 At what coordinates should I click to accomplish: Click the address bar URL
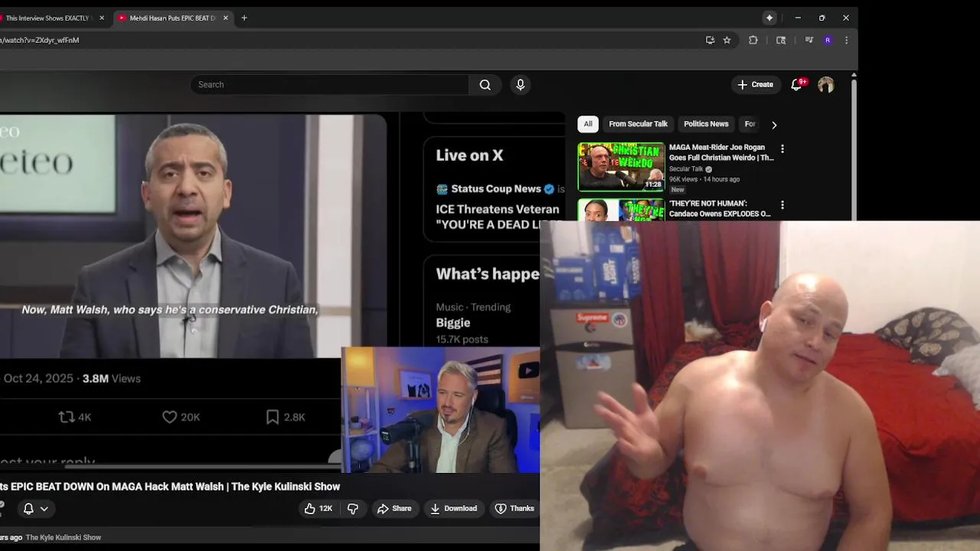[x=40, y=41]
